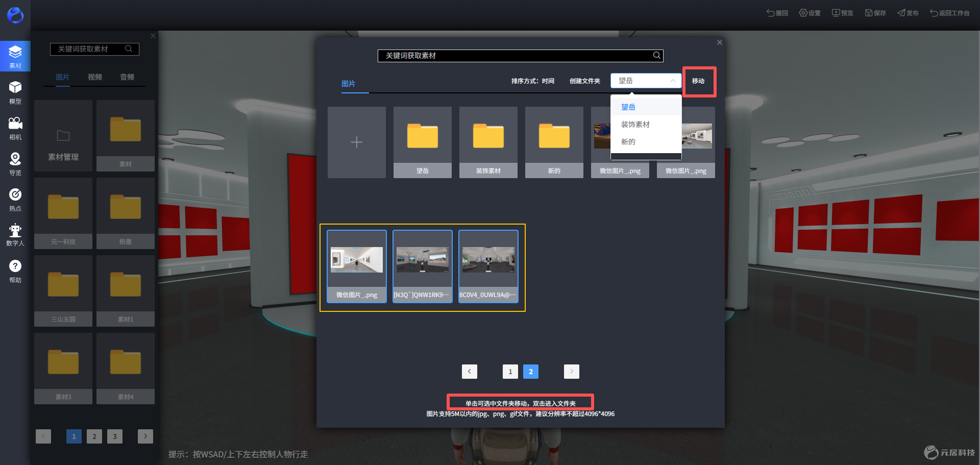This screenshot has width=980, height=465.
Task: Select selected thumbnail 微信图片_.png in bottom row
Action: click(357, 266)
